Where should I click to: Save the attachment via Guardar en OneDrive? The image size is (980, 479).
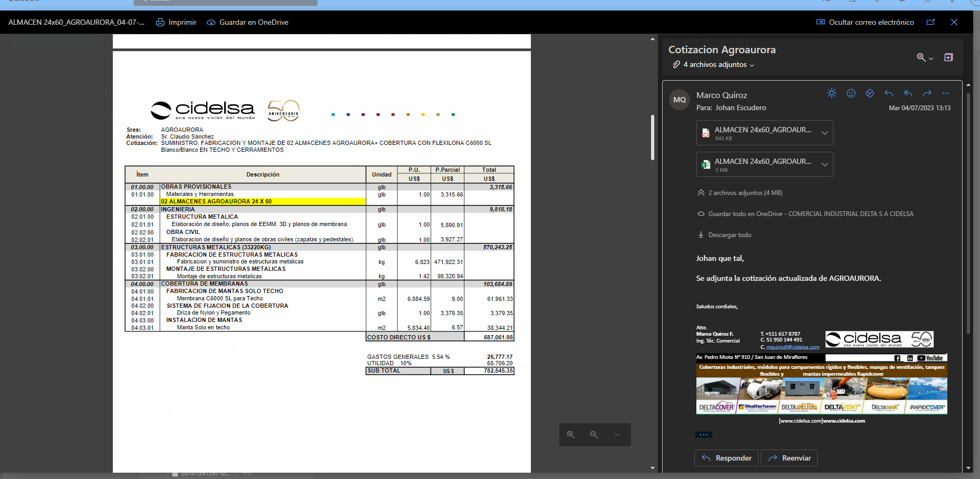point(248,22)
